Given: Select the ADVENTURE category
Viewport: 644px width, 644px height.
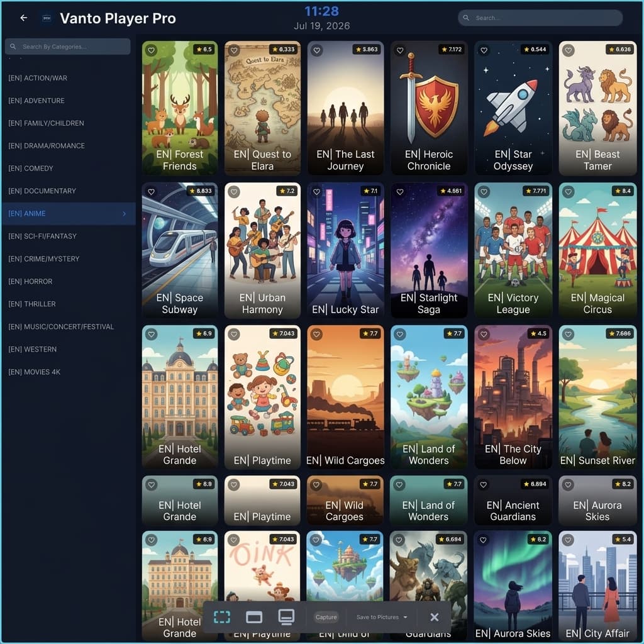Looking at the screenshot, I should (x=69, y=101).
